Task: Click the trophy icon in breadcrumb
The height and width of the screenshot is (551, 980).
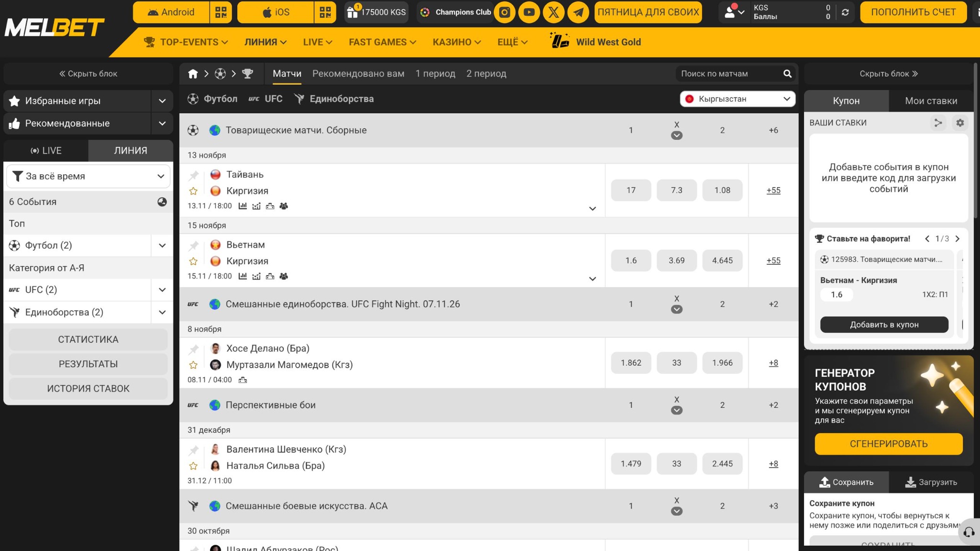Action: [247, 74]
